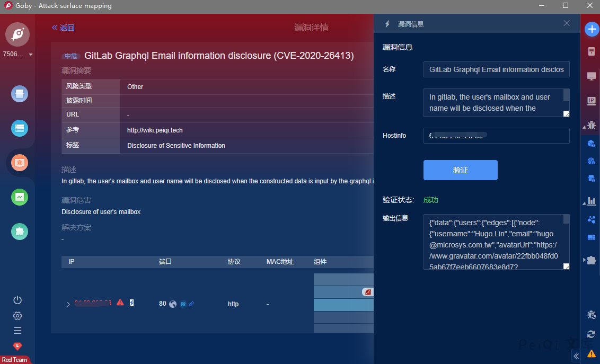This screenshot has width=600, height=364.
Task: Click the blue plus new scan button
Action: [591, 30]
